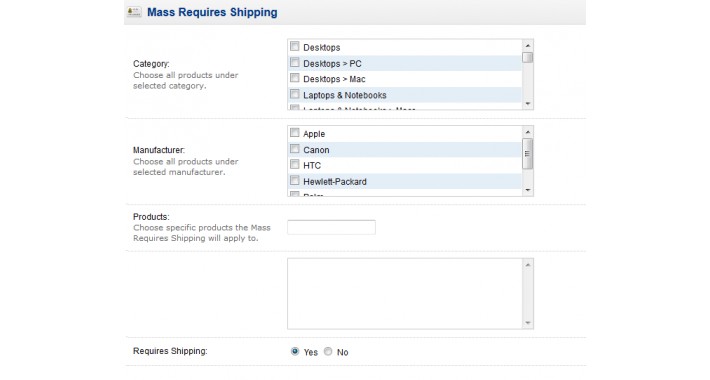Check the Desktops > PC category checkbox
Viewport: 710px width, 380px height.
[x=295, y=62]
